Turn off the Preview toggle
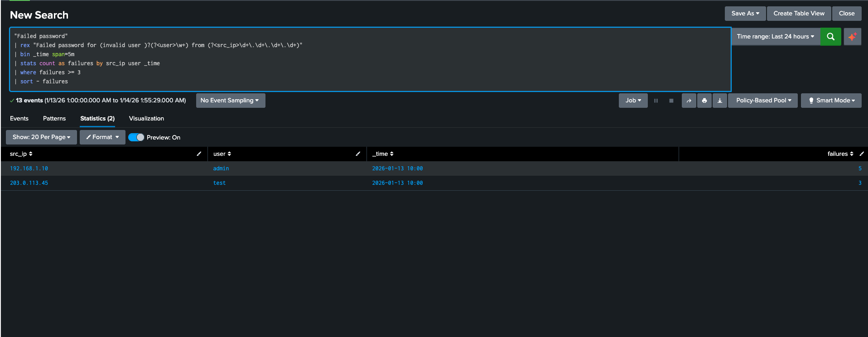868x337 pixels. pos(136,137)
